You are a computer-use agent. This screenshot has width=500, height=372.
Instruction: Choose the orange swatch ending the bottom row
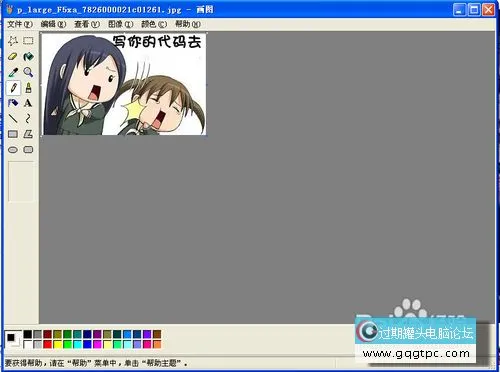pos(157,344)
